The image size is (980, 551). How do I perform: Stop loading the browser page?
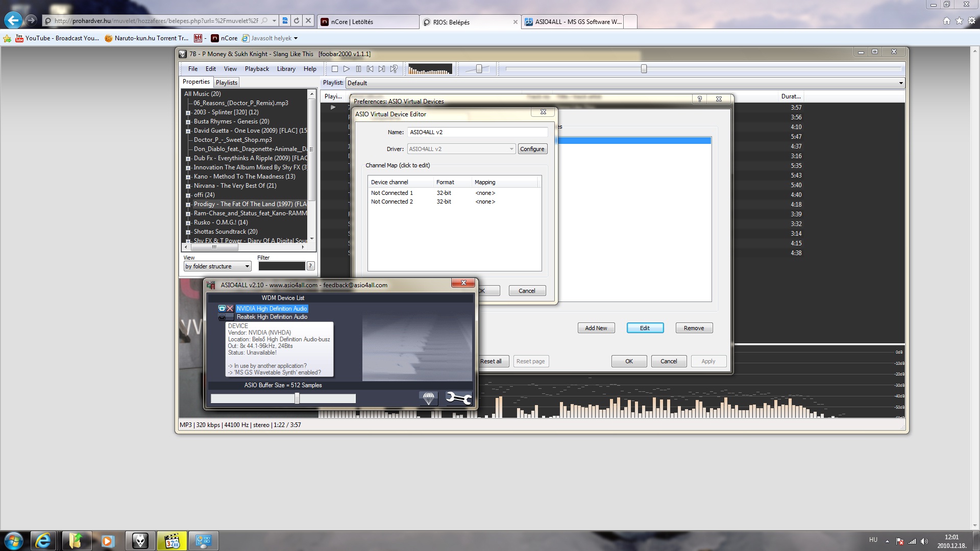pyautogui.click(x=308, y=21)
